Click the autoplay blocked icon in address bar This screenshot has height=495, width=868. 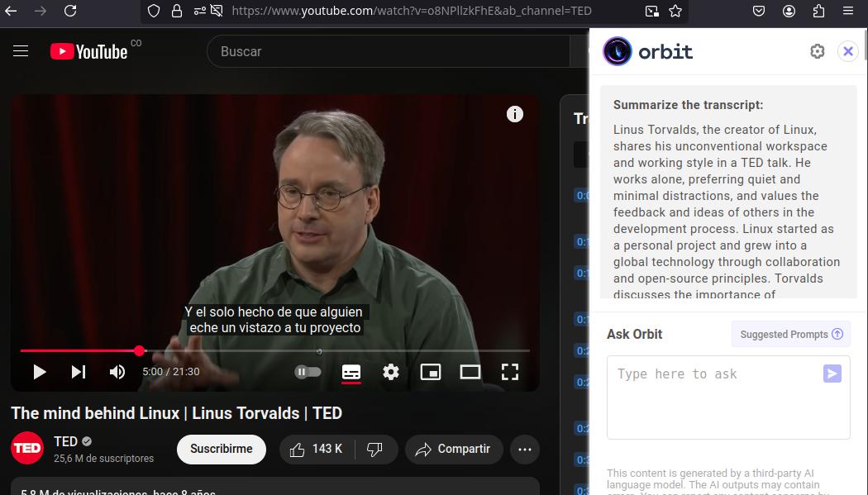pos(217,11)
